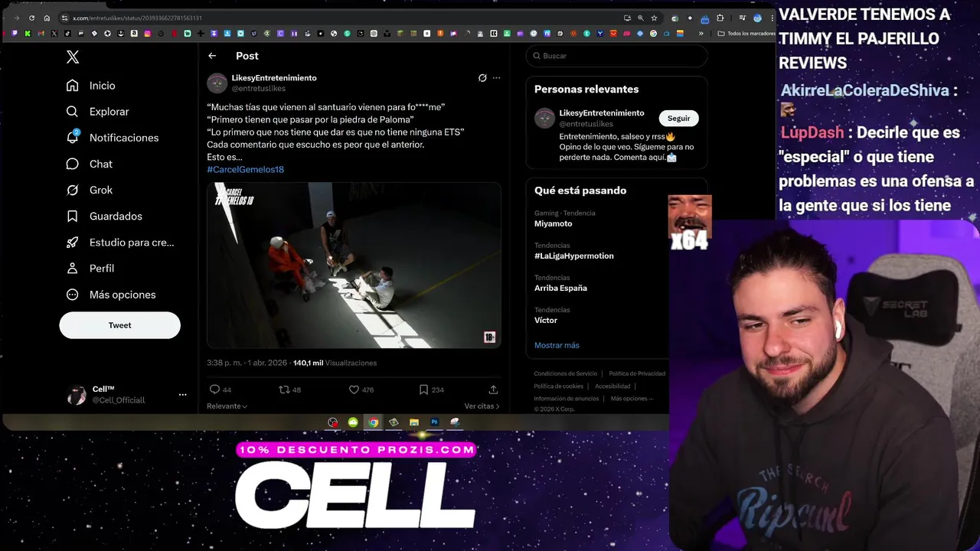Open LikesyEntretenimiento author name on post

tap(274, 78)
